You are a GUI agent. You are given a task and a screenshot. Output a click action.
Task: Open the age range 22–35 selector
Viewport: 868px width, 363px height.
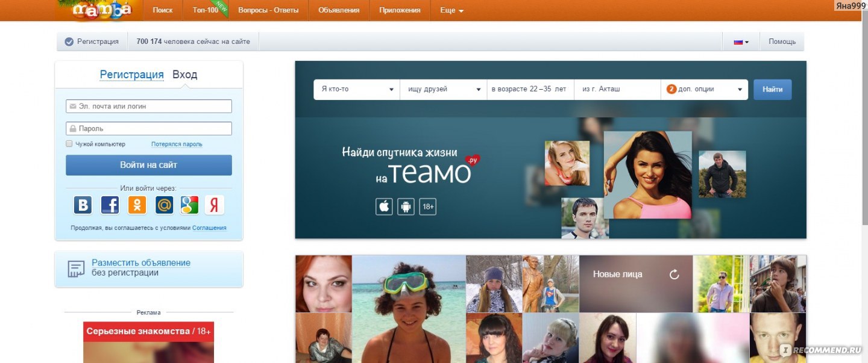tap(530, 89)
